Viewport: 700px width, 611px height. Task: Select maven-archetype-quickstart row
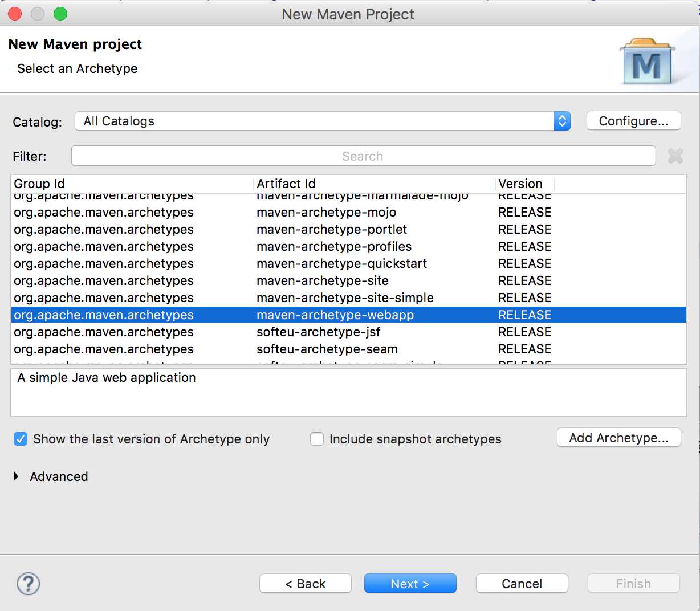tap(349, 263)
